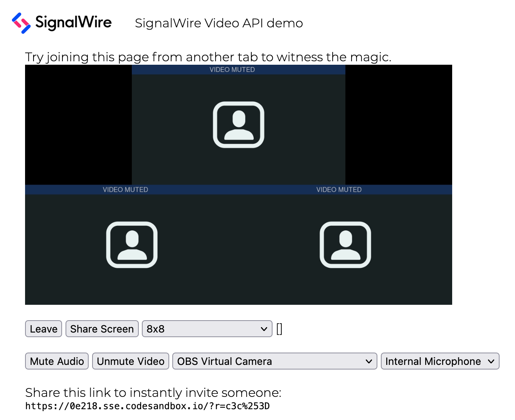The width and height of the screenshot is (515, 420).
Task: Click the VIDEO MUTED label on bottom-left tile
Action: click(x=125, y=190)
